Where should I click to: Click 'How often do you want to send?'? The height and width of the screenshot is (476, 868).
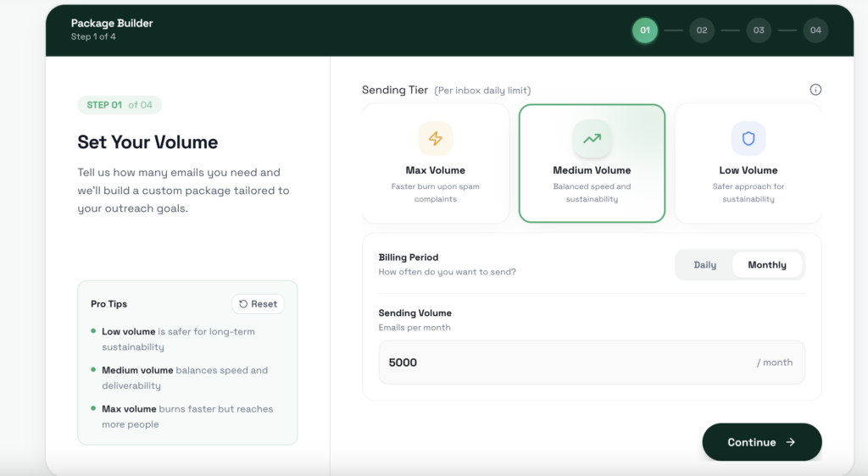click(x=448, y=272)
